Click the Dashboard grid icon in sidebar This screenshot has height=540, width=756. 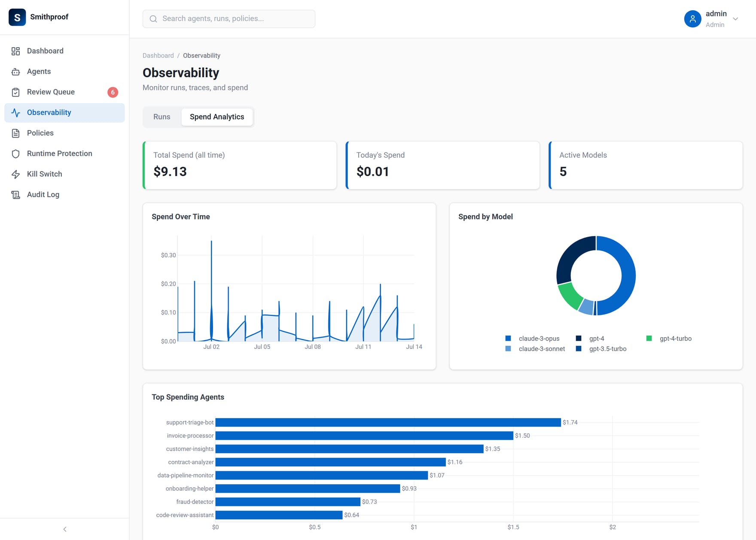16,51
